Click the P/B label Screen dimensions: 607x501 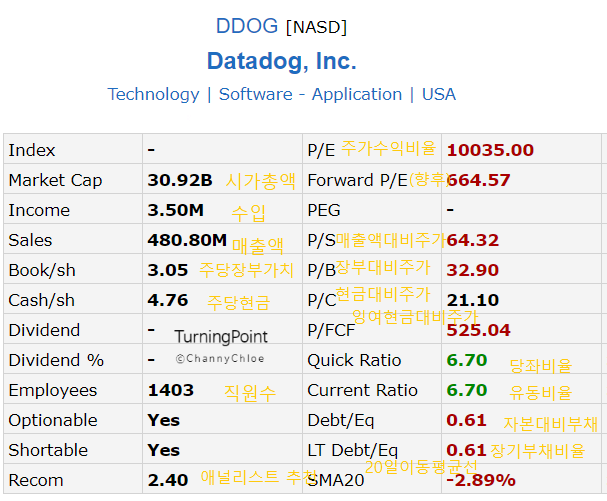[321, 270]
